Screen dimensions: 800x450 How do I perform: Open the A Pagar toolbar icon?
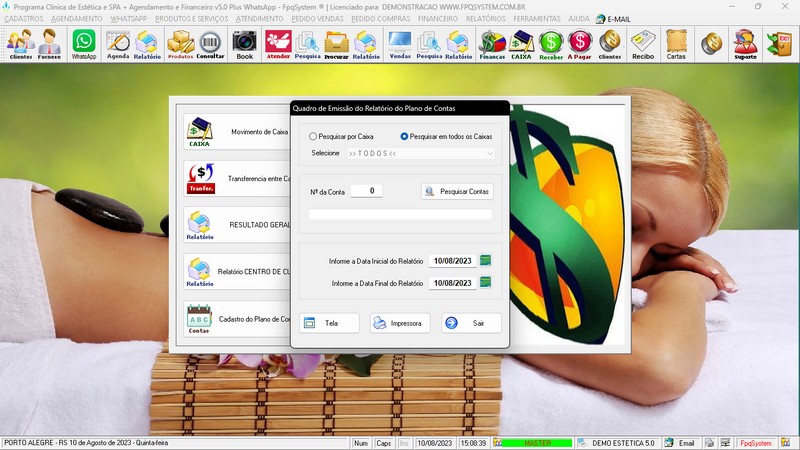(x=580, y=44)
